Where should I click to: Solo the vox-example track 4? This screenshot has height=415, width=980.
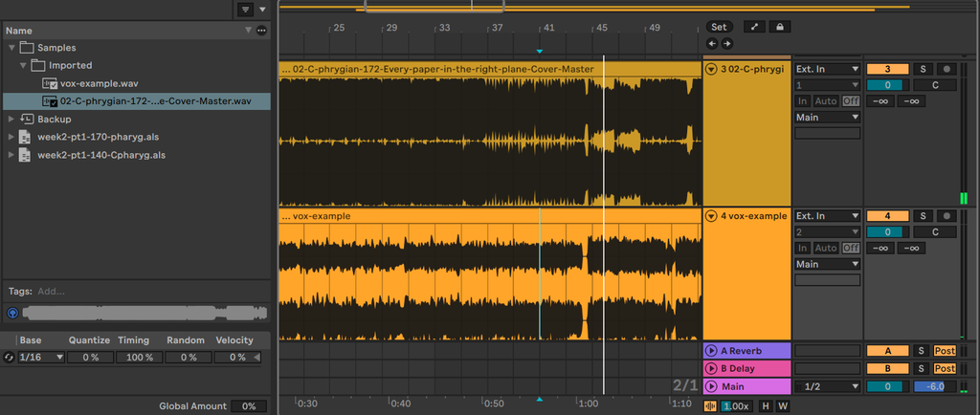tap(923, 216)
